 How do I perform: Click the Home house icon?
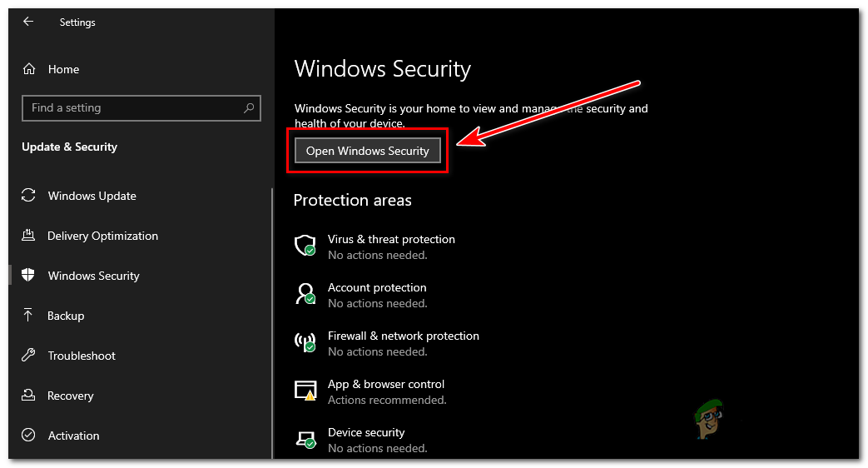(x=29, y=69)
